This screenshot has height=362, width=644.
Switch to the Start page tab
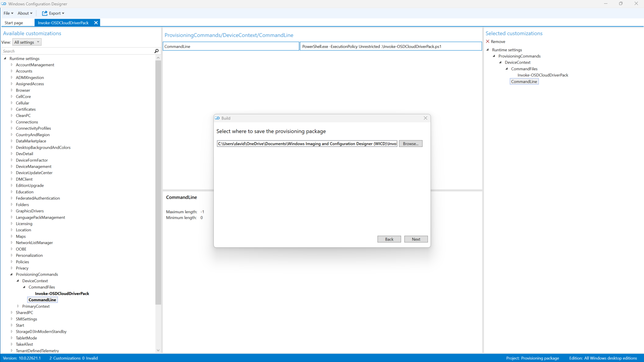tap(14, 23)
